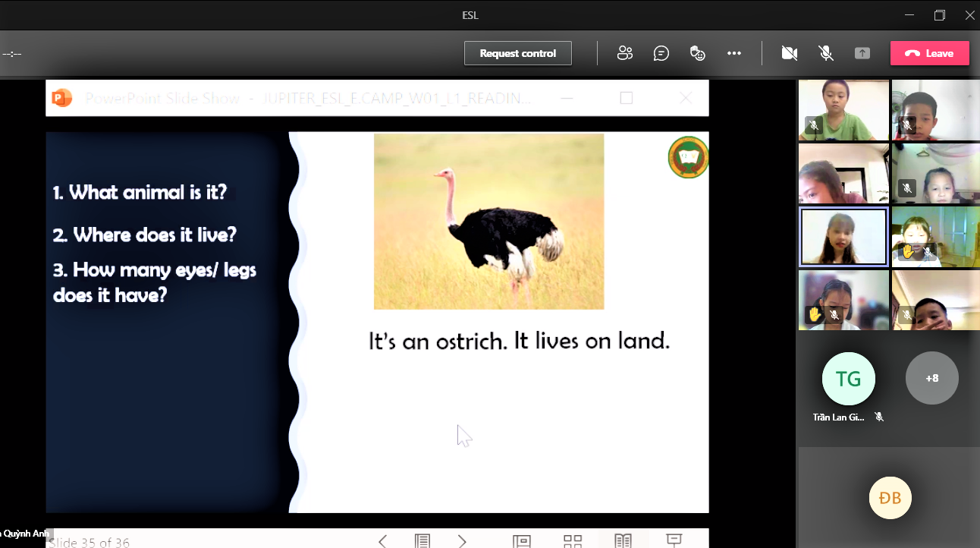This screenshot has height=548, width=980.
Task: Go to the previous slide arrow
Action: pos(382,540)
